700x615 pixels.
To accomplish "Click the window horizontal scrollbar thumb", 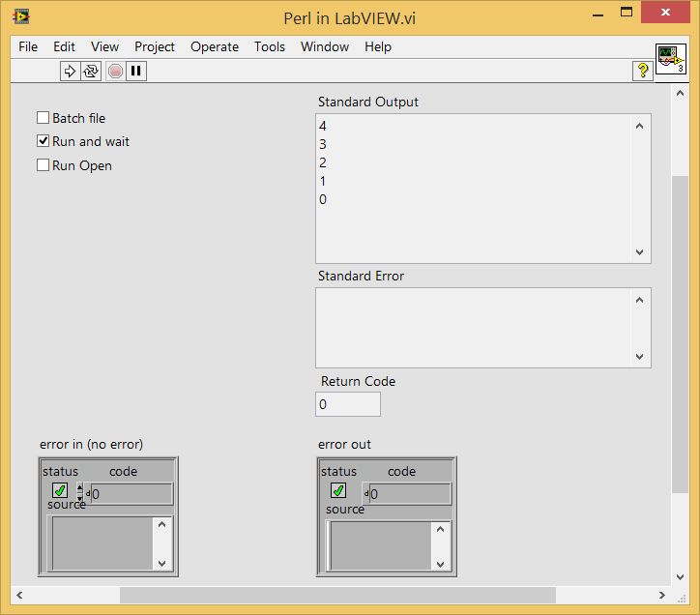I will click(338, 595).
